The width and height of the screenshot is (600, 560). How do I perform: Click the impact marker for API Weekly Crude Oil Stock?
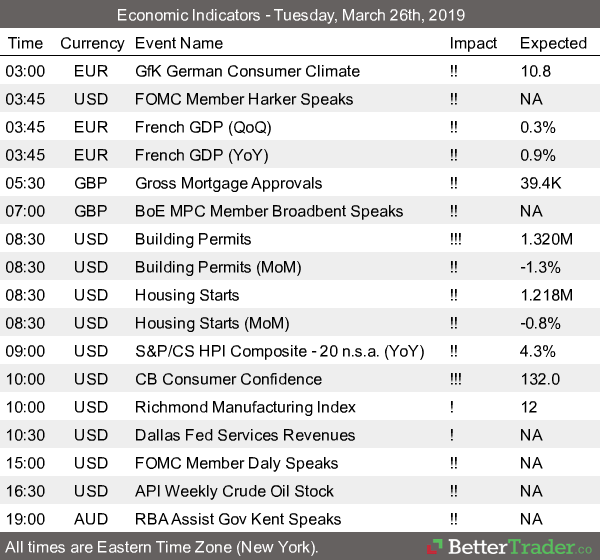(x=456, y=491)
